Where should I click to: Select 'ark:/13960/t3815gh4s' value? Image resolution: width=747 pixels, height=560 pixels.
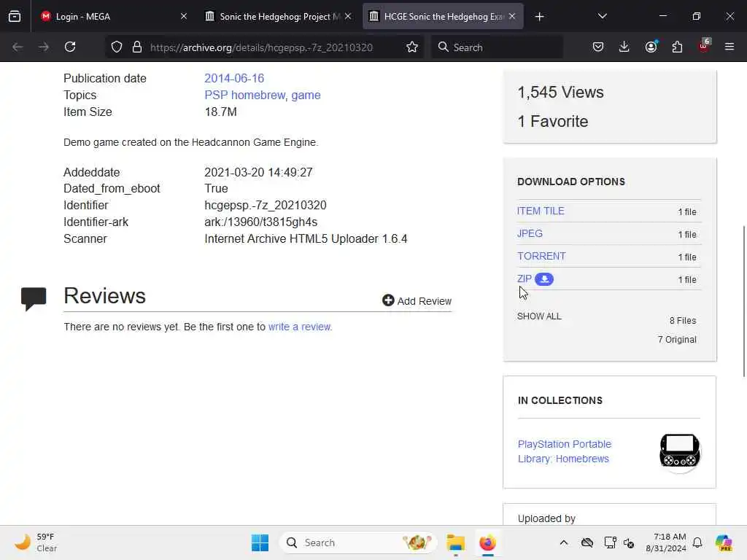click(x=260, y=222)
